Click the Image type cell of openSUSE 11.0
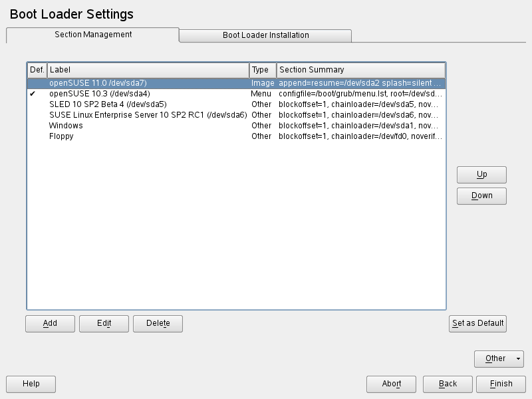This screenshot has width=532, height=399. pyautogui.click(x=263, y=83)
